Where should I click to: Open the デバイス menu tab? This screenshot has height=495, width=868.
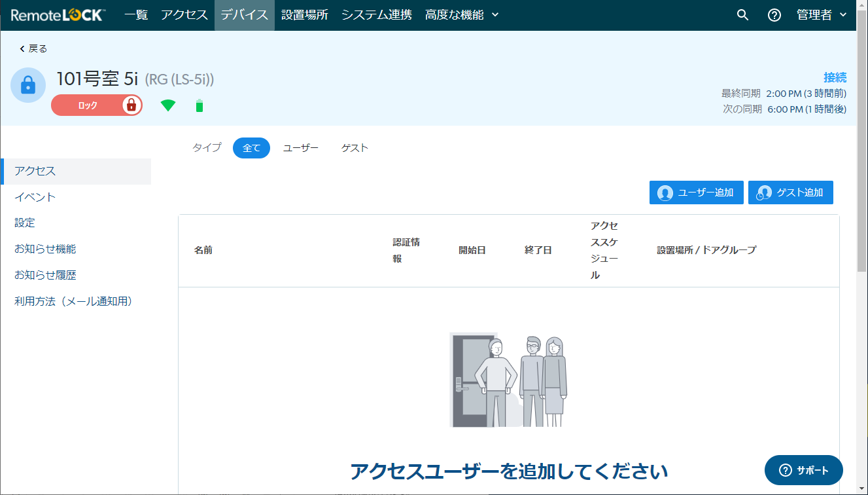coord(245,15)
